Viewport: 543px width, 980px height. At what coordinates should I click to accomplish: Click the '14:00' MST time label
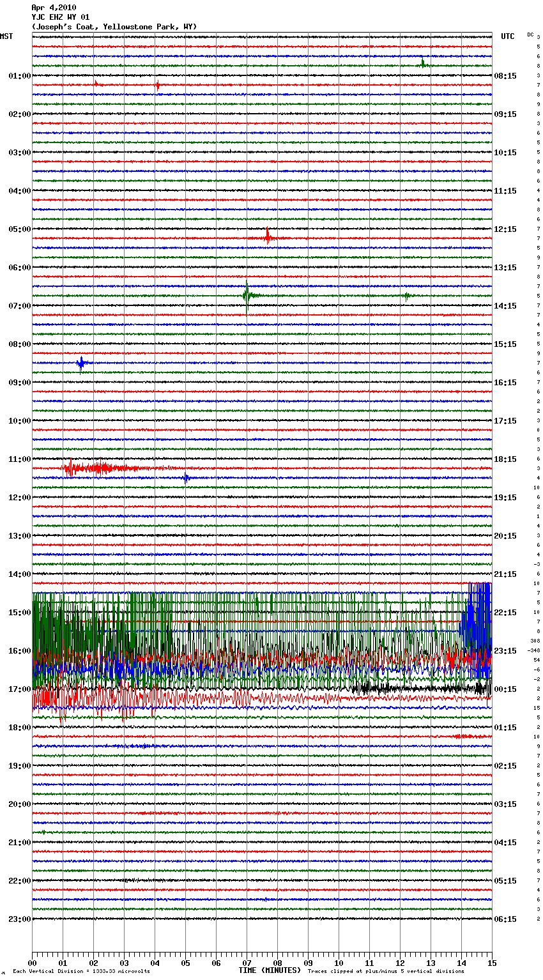click(x=20, y=574)
